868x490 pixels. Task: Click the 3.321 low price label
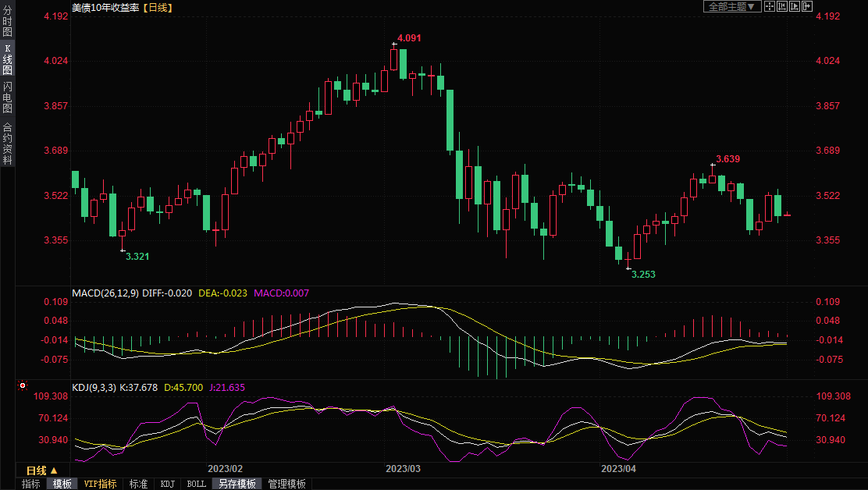(137, 257)
